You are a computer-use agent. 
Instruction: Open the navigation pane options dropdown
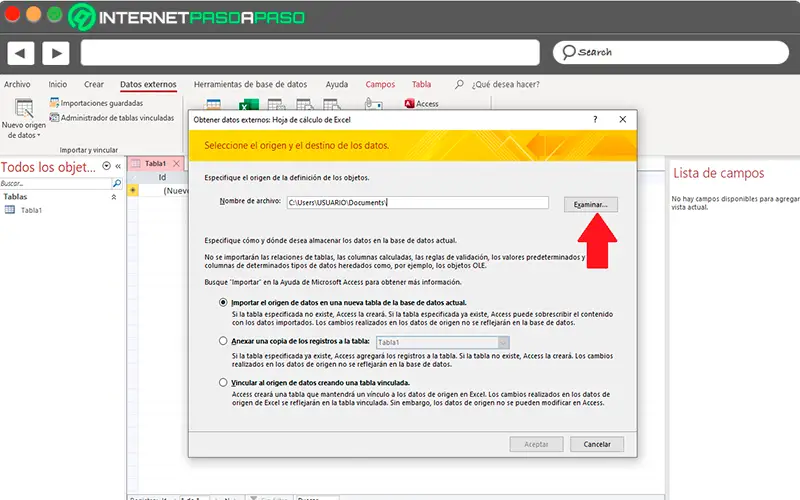106,166
